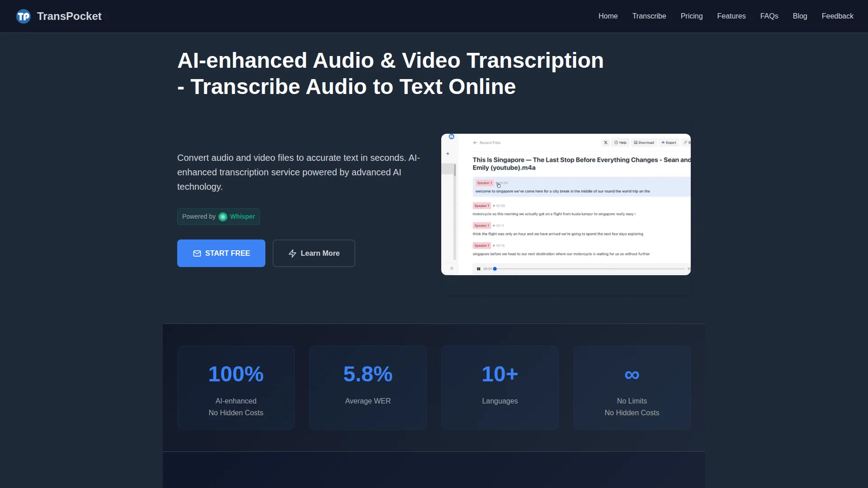Click the pause icon in the demo player
The image size is (868, 488).
(478, 269)
